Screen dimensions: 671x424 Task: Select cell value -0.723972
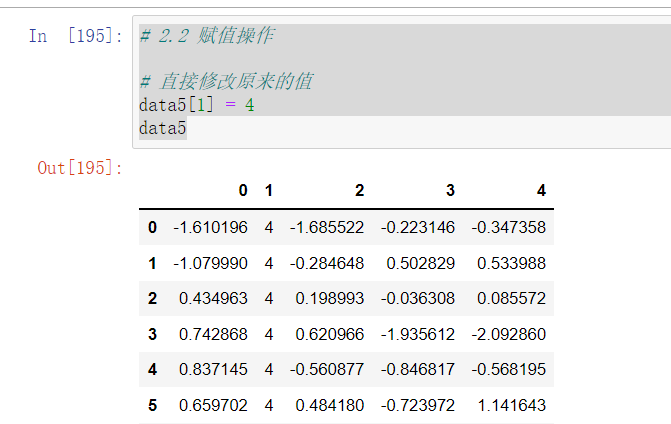pyautogui.click(x=418, y=405)
